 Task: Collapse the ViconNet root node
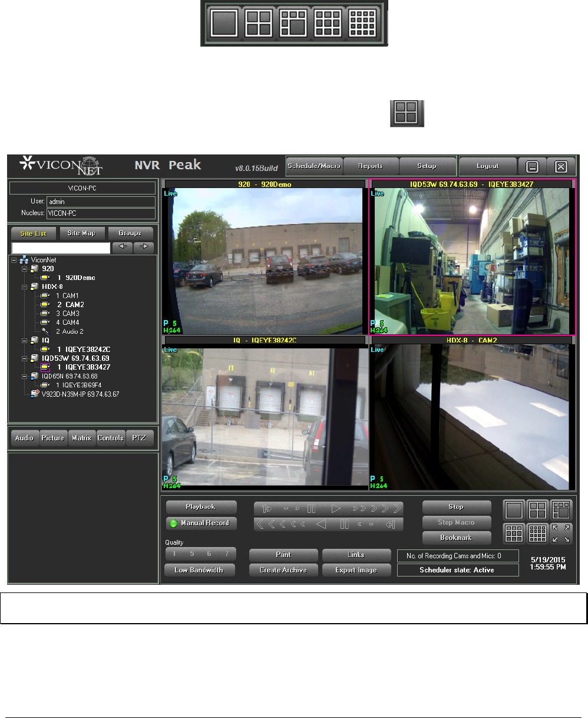tap(14, 259)
